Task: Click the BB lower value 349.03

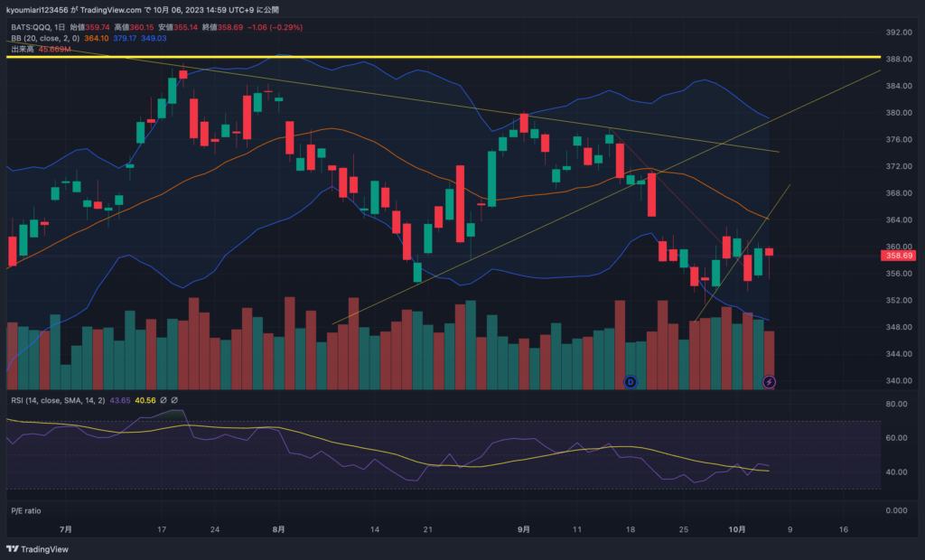Action: pos(154,38)
